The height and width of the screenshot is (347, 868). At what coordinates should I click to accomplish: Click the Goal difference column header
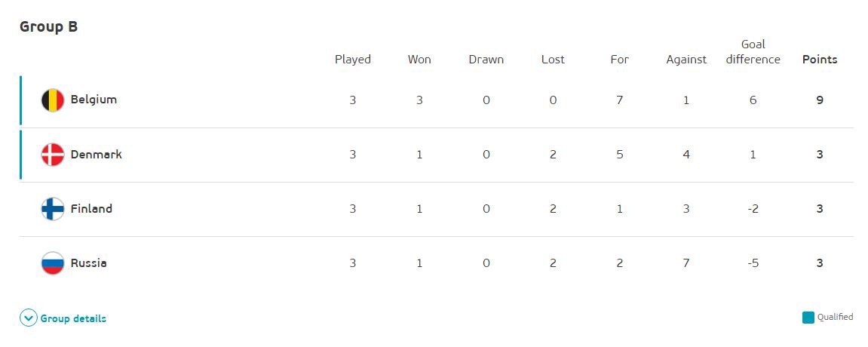753,52
